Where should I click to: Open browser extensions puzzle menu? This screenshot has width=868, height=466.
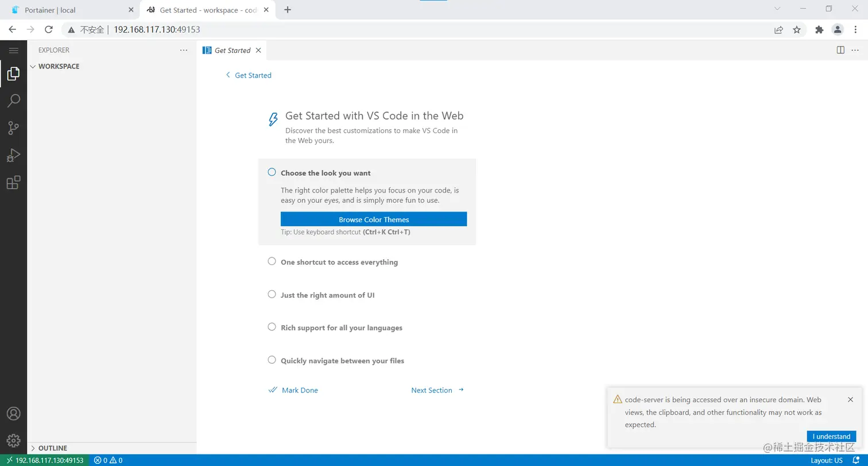coord(819,30)
